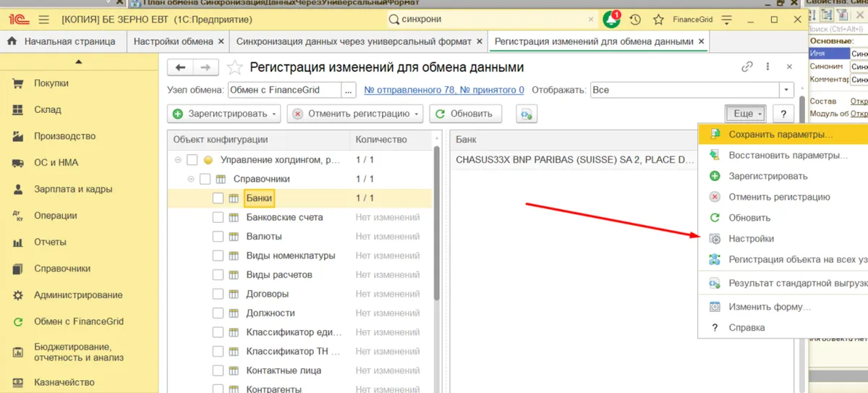Image resolution: width=868 pixels, height=393 pixels.
Task: Click the Обновить toolbar button
Action: 466,114
